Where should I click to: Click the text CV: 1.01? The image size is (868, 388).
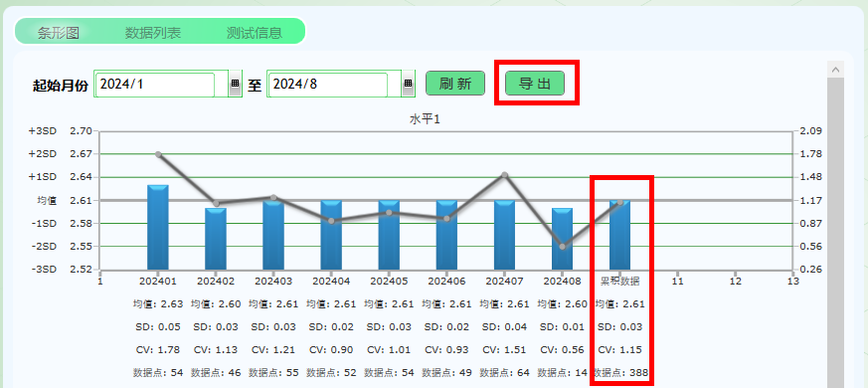(389, 350)
